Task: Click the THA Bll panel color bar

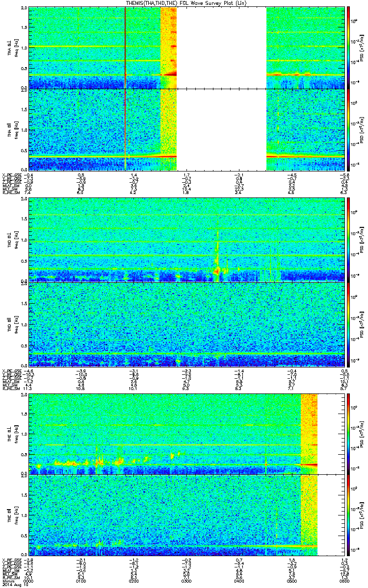Action: (348, 130)
